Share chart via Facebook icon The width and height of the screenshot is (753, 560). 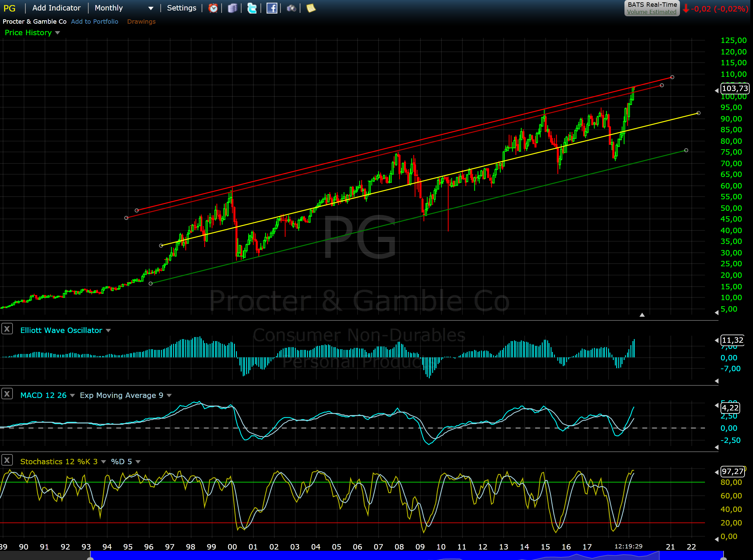271,8
